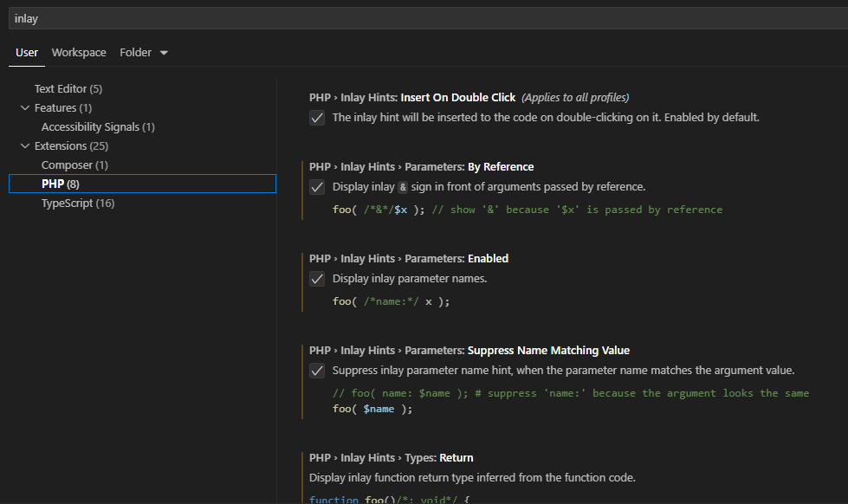Click the 'Applies to all profiles' label

coord(575,98)
